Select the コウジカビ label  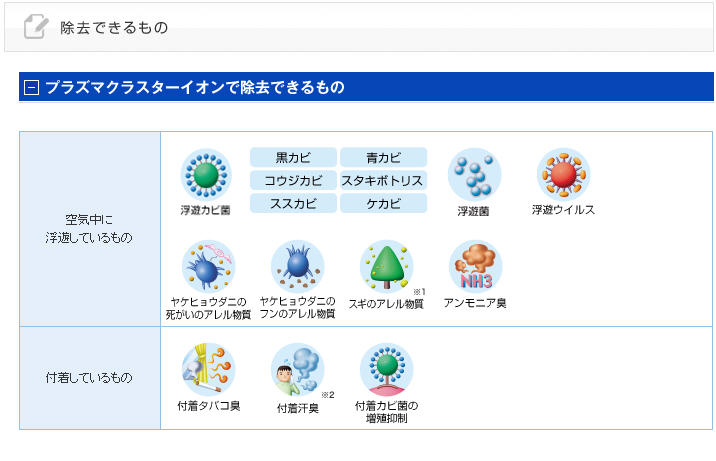coord(293,180)
